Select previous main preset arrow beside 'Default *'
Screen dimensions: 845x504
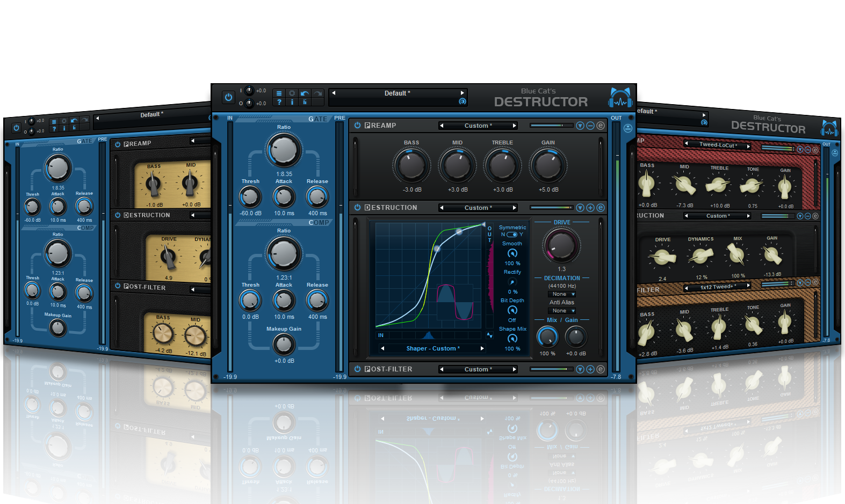(x=334, y=93)
